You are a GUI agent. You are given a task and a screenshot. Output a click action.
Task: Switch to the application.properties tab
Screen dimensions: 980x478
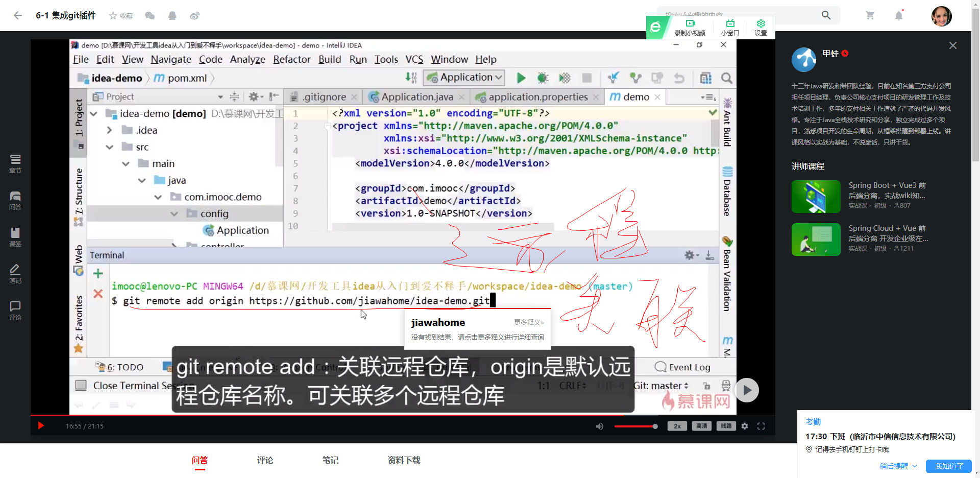(x=537, y=97)
